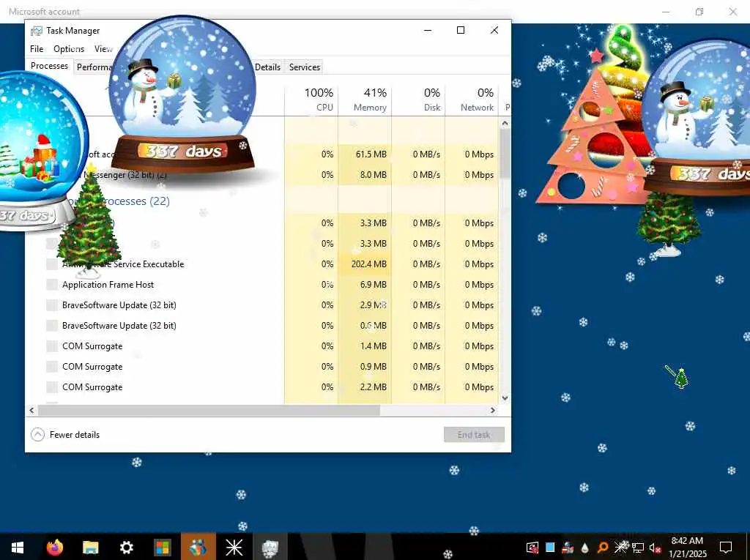Switch to the Performance tab
The height and width of the screenshot is (560, 750).
(94, 67)
